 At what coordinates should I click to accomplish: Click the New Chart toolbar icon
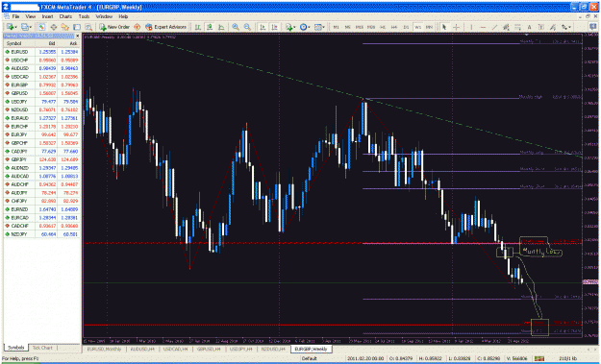(10, 27)
